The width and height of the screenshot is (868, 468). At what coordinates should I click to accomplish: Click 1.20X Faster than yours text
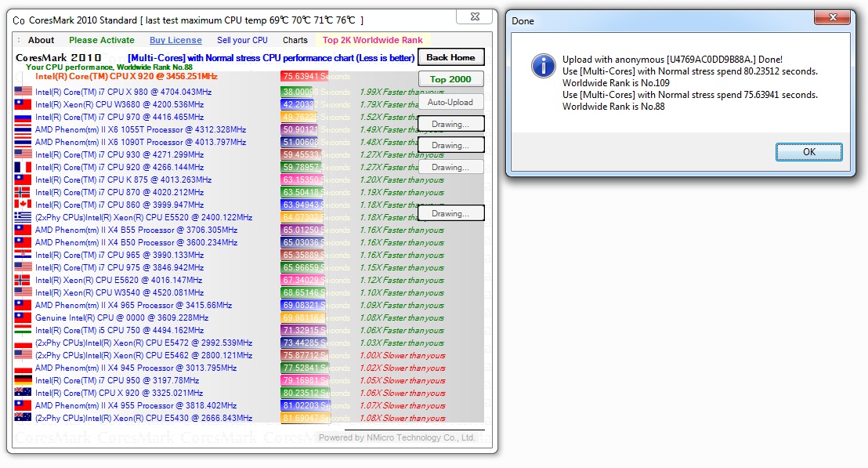(x=402, y=180)
